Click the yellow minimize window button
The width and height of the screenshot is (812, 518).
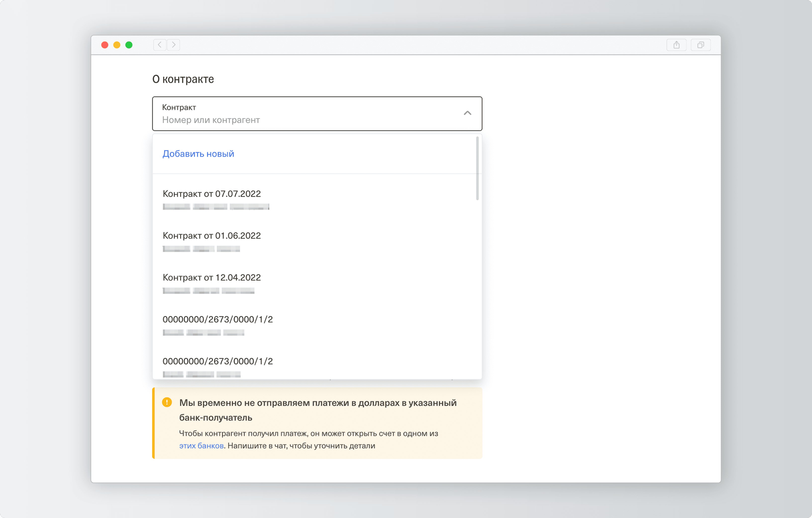[117, 45]
